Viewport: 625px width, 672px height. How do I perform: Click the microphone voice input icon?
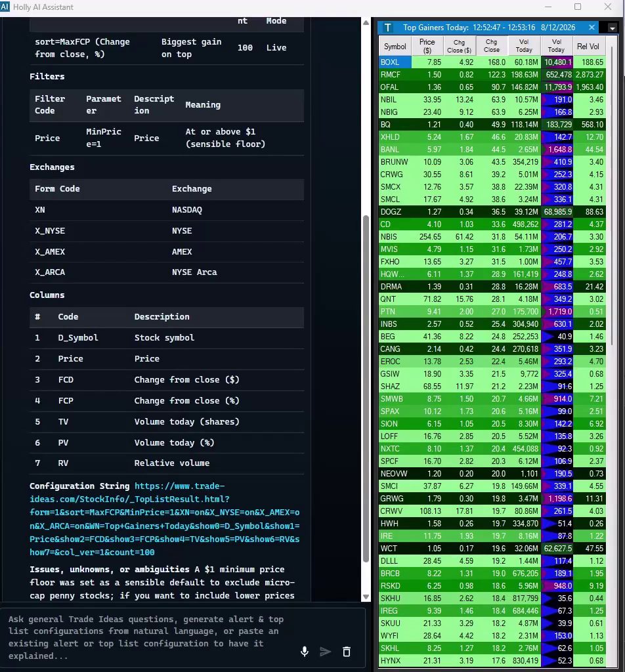point(305,652)
